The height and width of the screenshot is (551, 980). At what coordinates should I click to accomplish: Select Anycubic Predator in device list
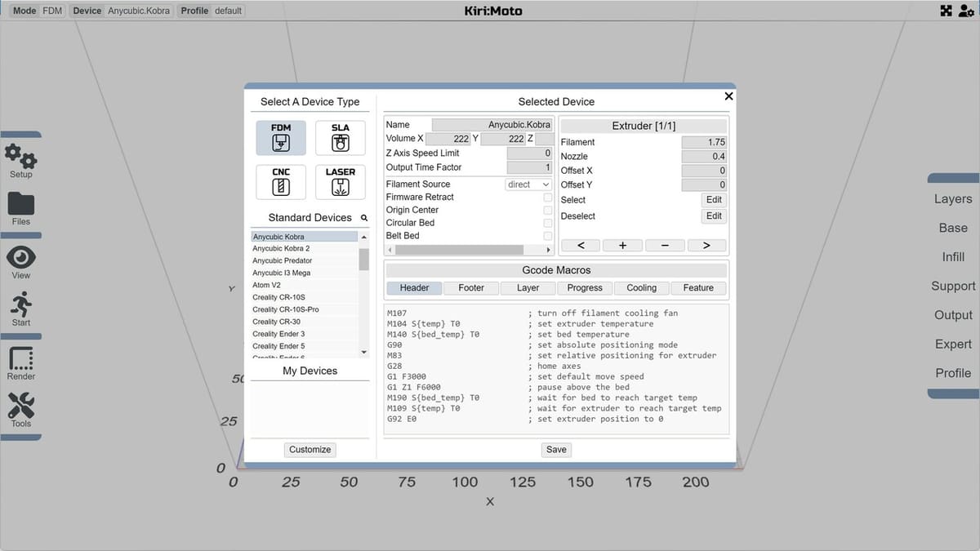pyautogui.click(x=305, y=261)
